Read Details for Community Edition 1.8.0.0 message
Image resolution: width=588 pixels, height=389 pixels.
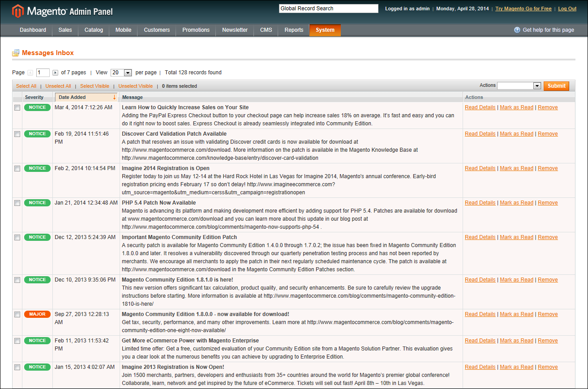480,314
